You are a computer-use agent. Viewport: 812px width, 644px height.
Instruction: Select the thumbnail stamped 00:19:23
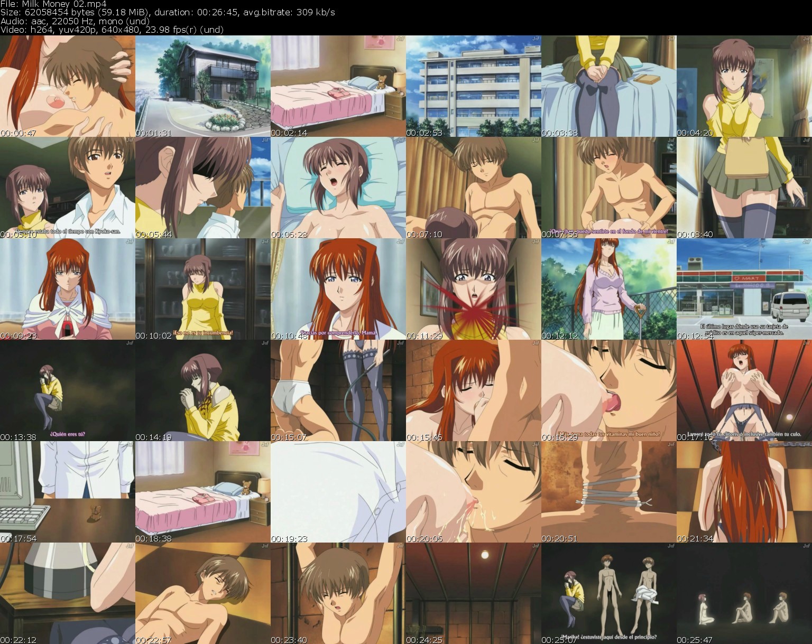[338, 492]
